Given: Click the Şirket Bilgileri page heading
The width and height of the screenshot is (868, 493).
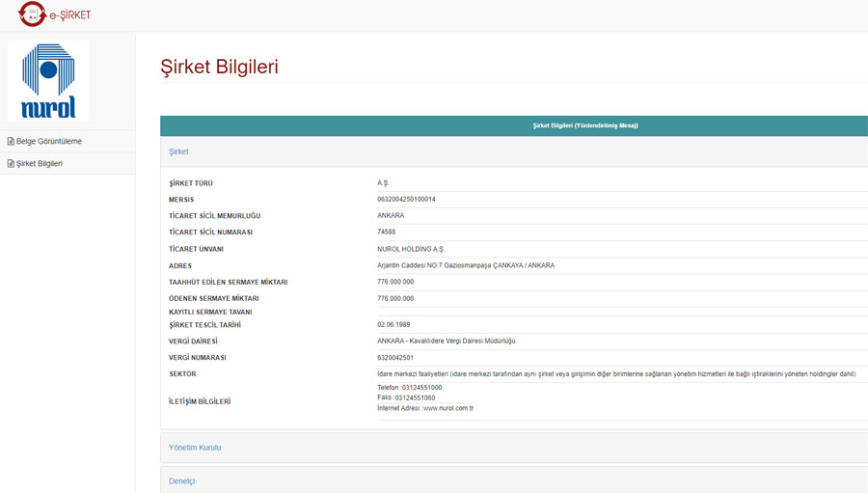Looking at the screenshot, I should tap(219, 67).
